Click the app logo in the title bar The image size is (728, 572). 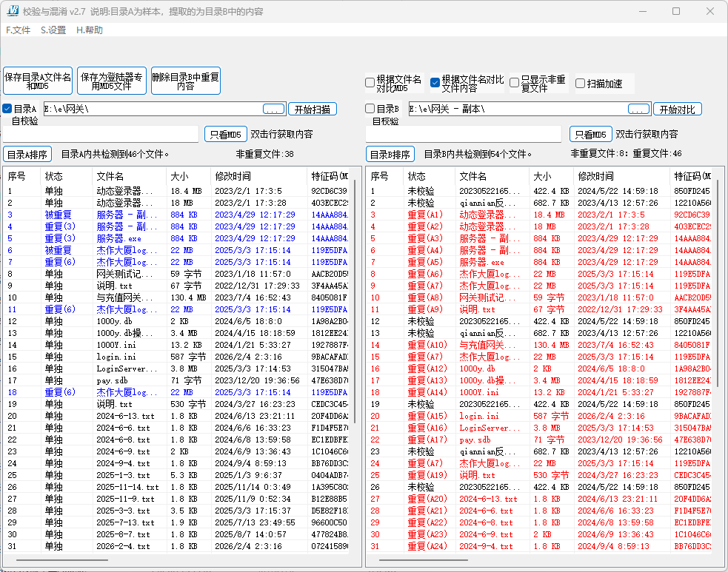[x=13, y=10]
